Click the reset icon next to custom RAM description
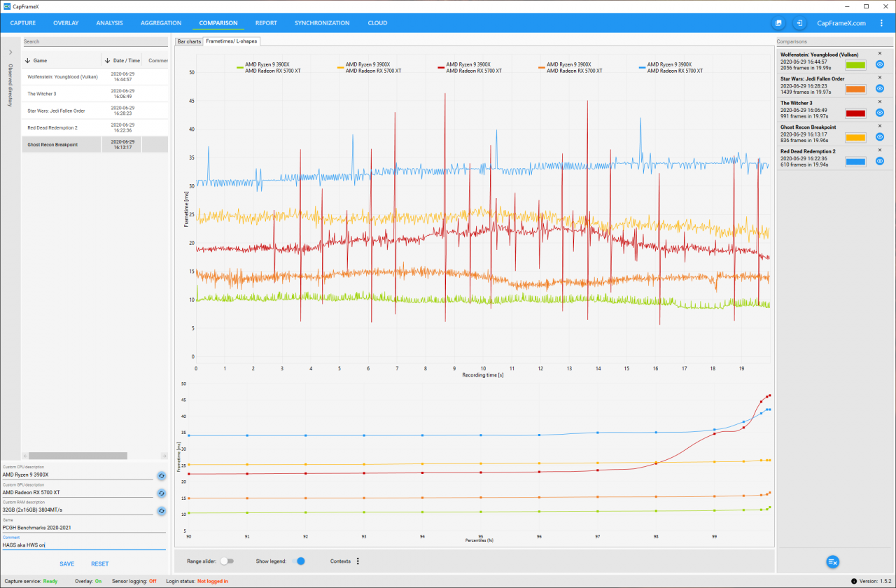The height and width of the screenshot is (588, 896). coord(161,511)
